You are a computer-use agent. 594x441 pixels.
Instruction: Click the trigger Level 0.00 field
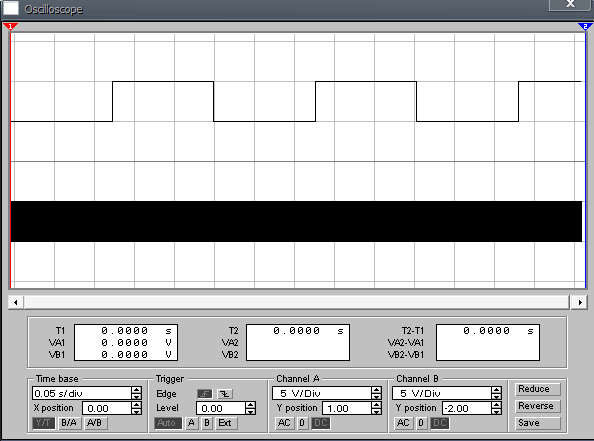[221, 408]
